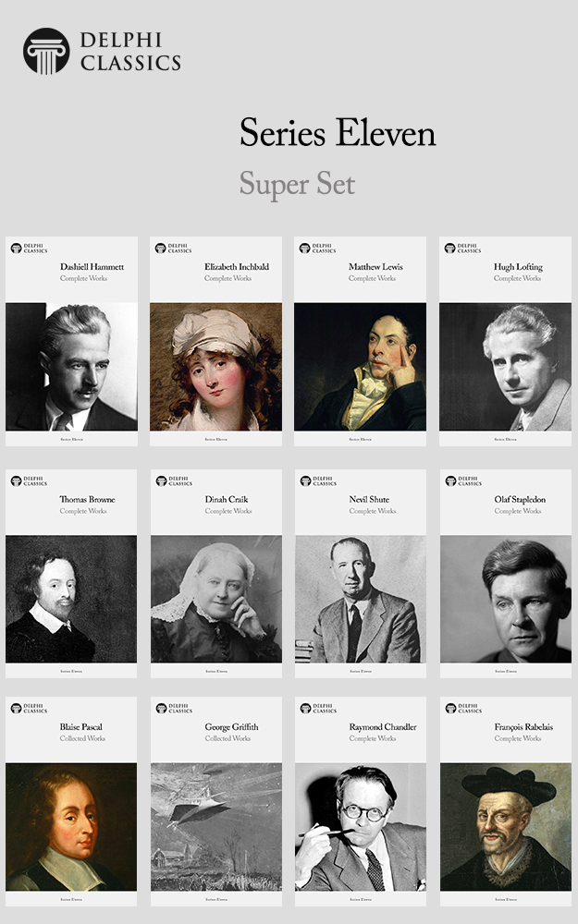Click small Delphi logo on Rabelais cover
This screenshot has height=924, width=578.
[x=450, y=709]
